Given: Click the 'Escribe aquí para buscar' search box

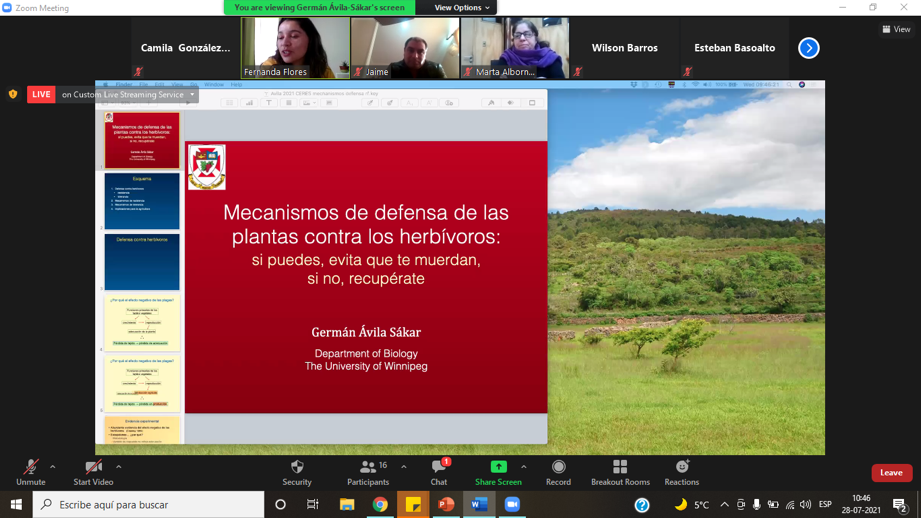Looking at the screenshot, I should pos(148,504).
